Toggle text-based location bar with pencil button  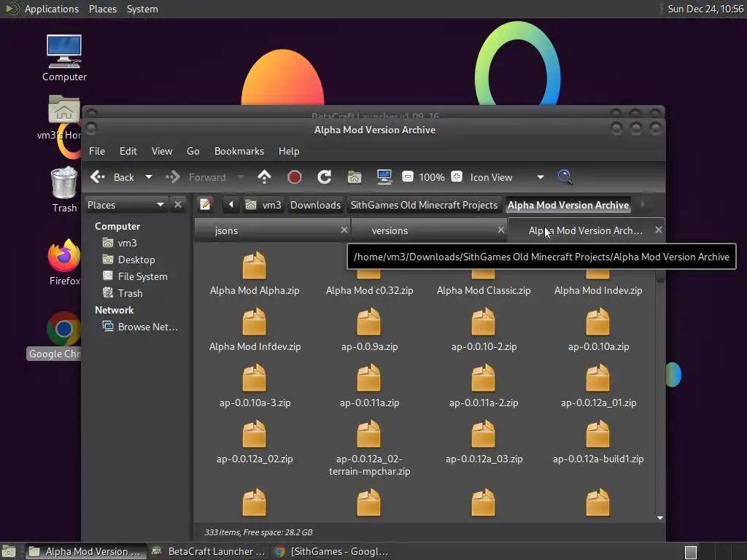(206, 205)
